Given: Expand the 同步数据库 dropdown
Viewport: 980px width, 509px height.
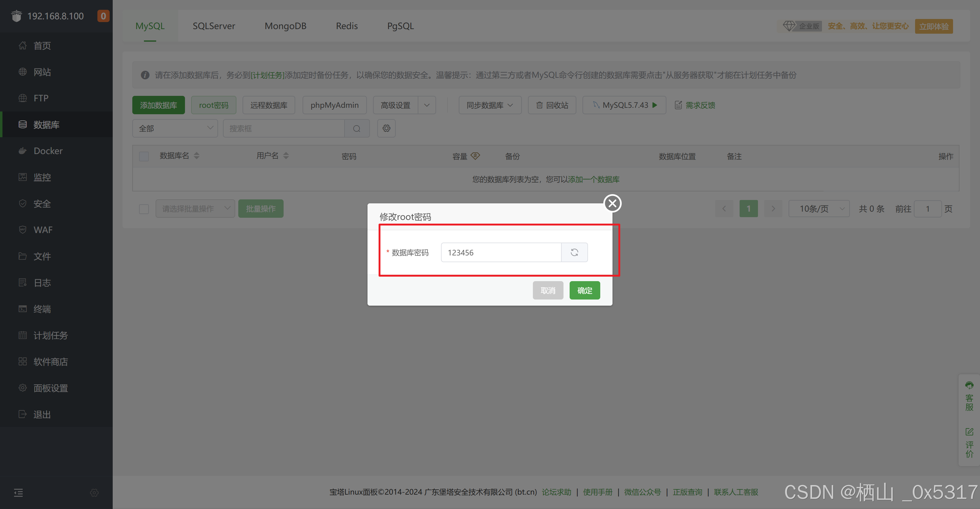Looking at the screenshot, I should 490,105.
